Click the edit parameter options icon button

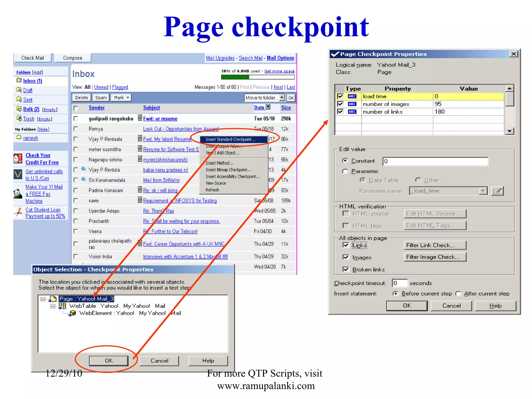click(497, 191)
